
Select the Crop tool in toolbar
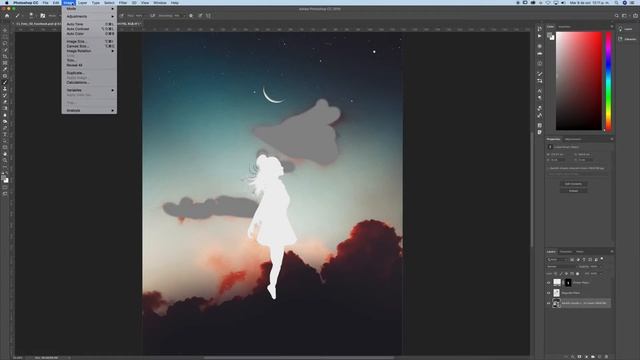tap(5, 56)
